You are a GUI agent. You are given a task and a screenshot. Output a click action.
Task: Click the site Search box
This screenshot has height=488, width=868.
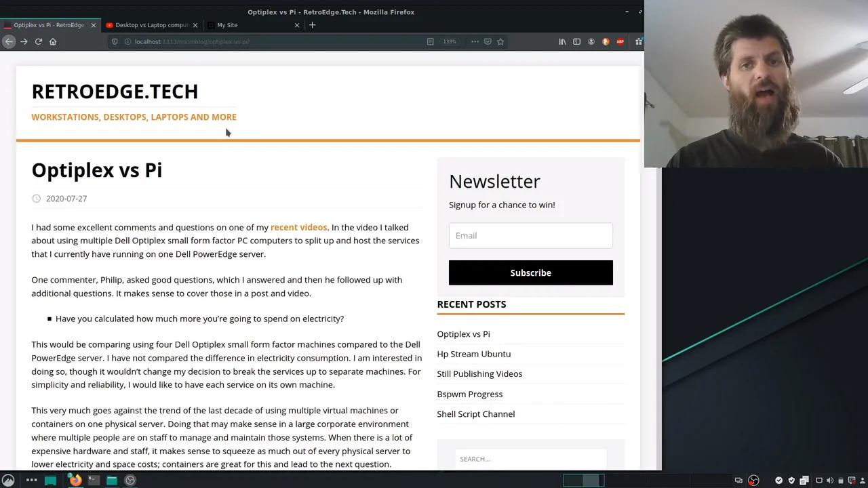pyautogui.click(x=531, y=459)
